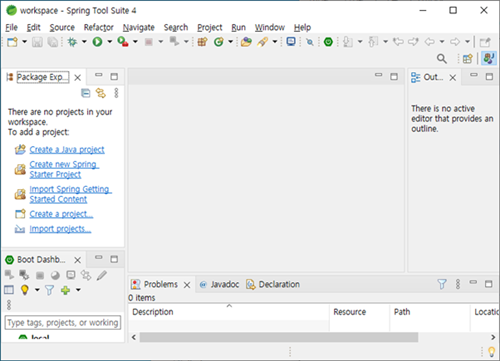Minimize the Package Explorer view

(99, 75)
